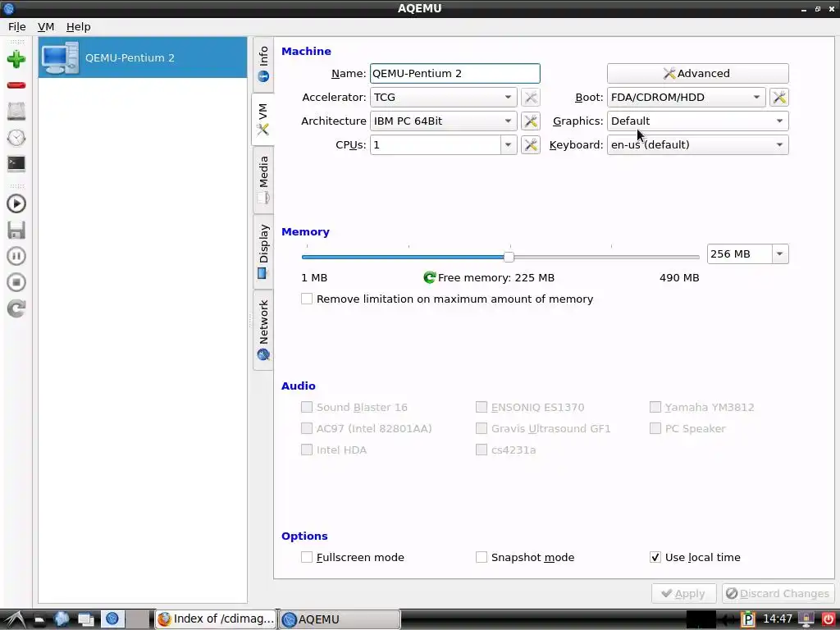The width and height of the screenshot is (840, 630).
Task: Click the AQEMU taskbar window button
Action: coord(340,619)
